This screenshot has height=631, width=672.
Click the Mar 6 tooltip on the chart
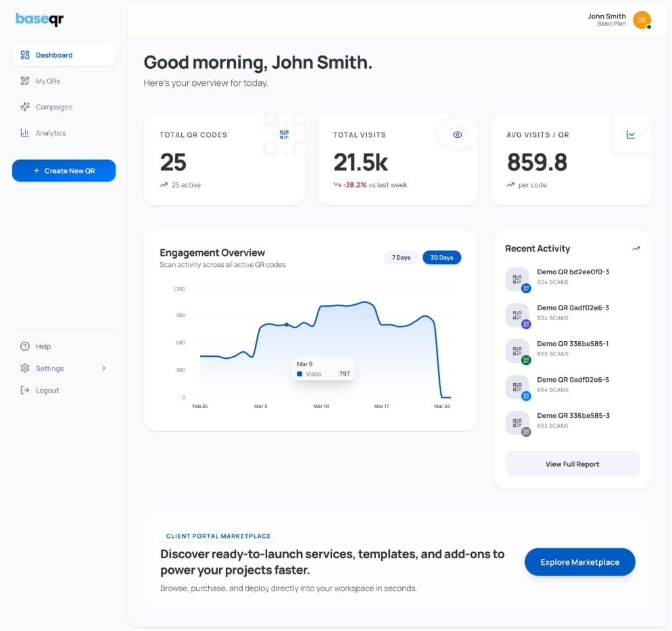[323, 369]
